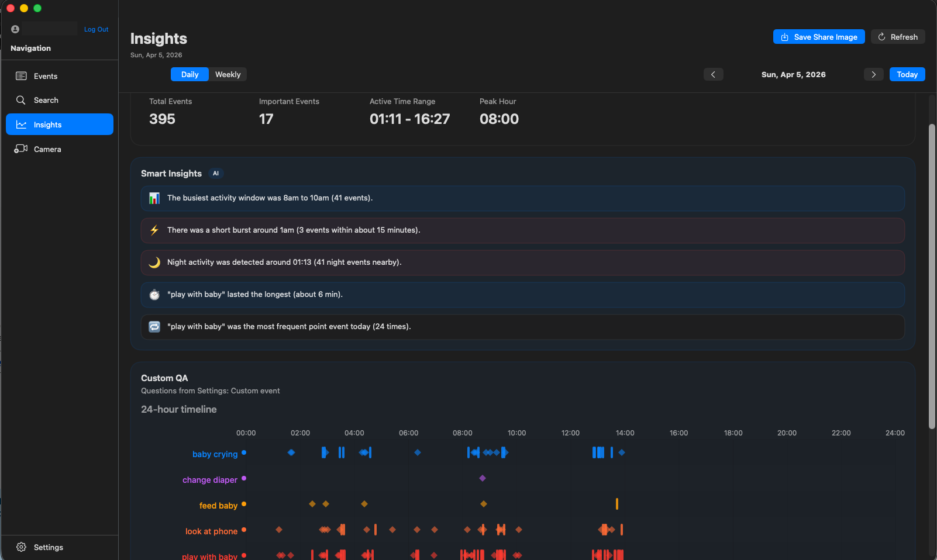This screenshot has width=937, height=560.
Task: Click the purple dot beside change diaper
Action: tap(244, 478)
